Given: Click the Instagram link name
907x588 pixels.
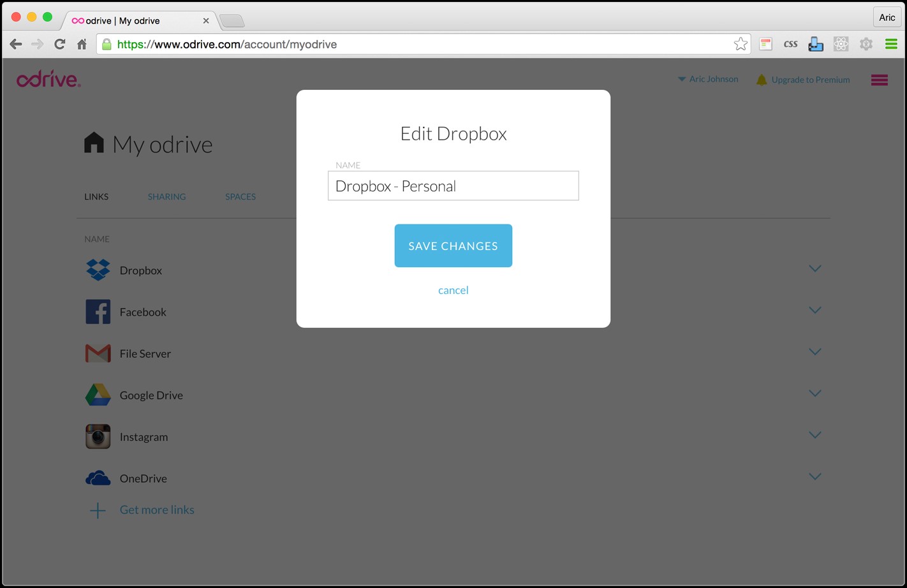Looking at the screenshot, I should click(x=144, y=437).
